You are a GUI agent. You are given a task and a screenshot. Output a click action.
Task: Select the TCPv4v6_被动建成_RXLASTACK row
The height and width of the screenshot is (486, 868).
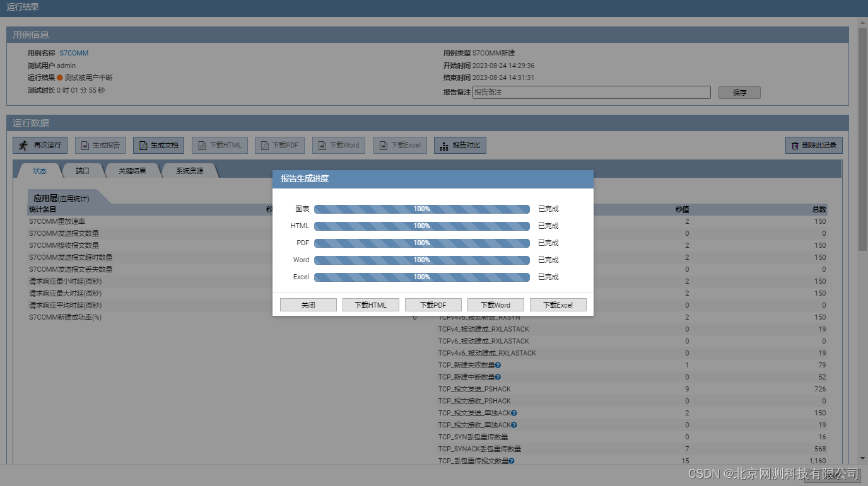coord(632,353)
